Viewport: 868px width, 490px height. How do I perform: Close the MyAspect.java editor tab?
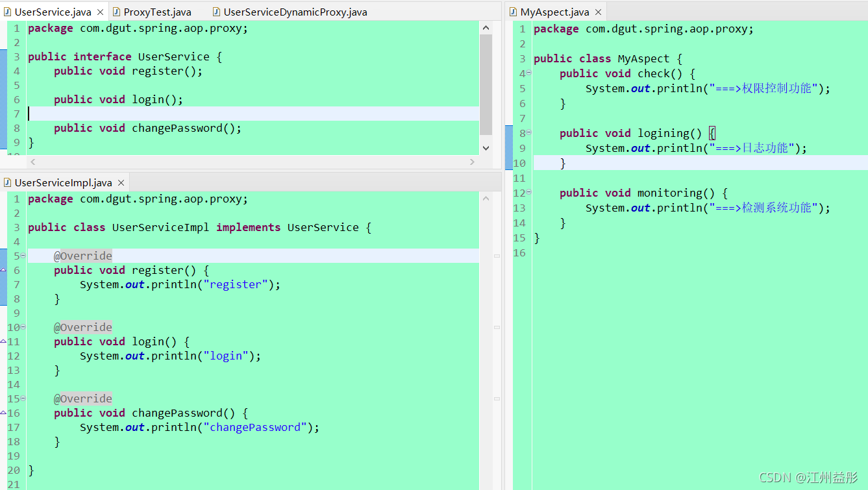599,12
